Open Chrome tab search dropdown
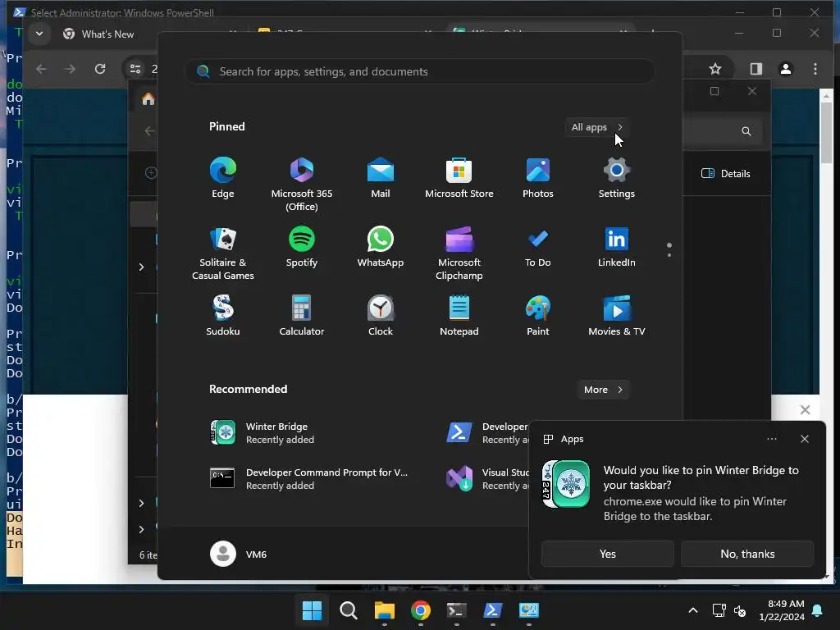 coord(39,33)
